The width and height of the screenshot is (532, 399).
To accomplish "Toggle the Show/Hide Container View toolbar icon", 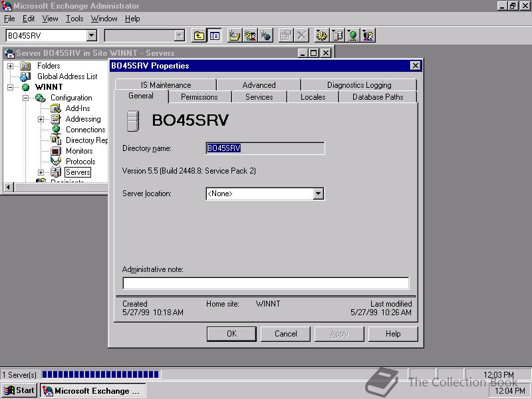I will [214, 35].
